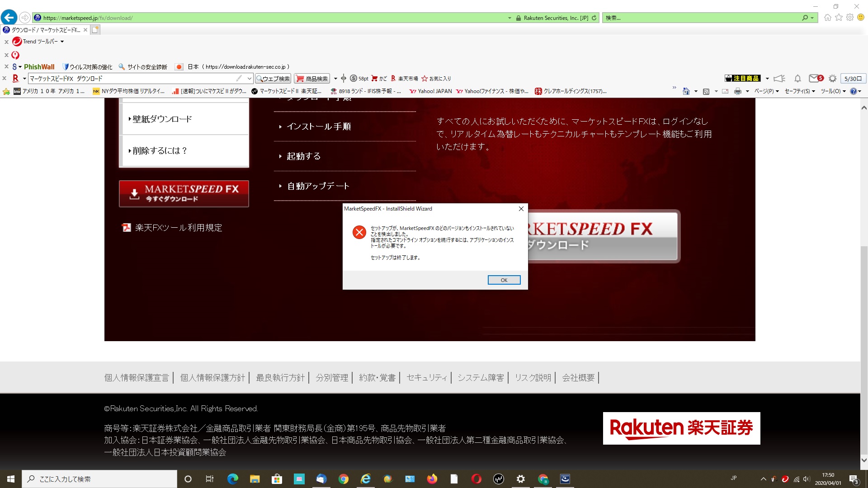Click the RSS feeds icon
The width and height of the screenshot is (868, 488).
tap(706, 91)
